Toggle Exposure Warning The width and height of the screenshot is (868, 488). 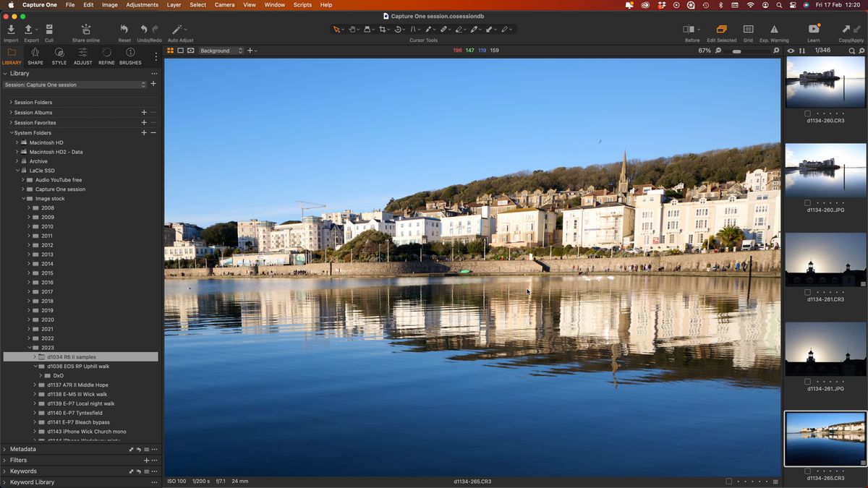tap(775, 30)
